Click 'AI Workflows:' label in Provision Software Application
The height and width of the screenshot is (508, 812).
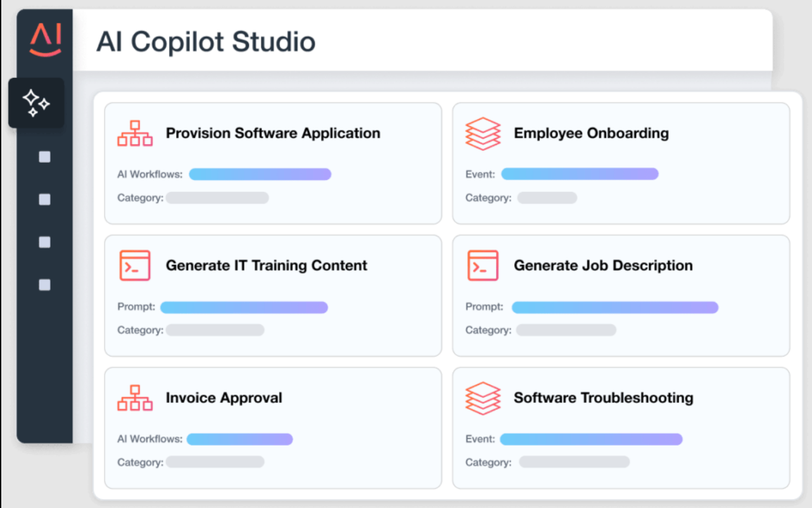150,174
